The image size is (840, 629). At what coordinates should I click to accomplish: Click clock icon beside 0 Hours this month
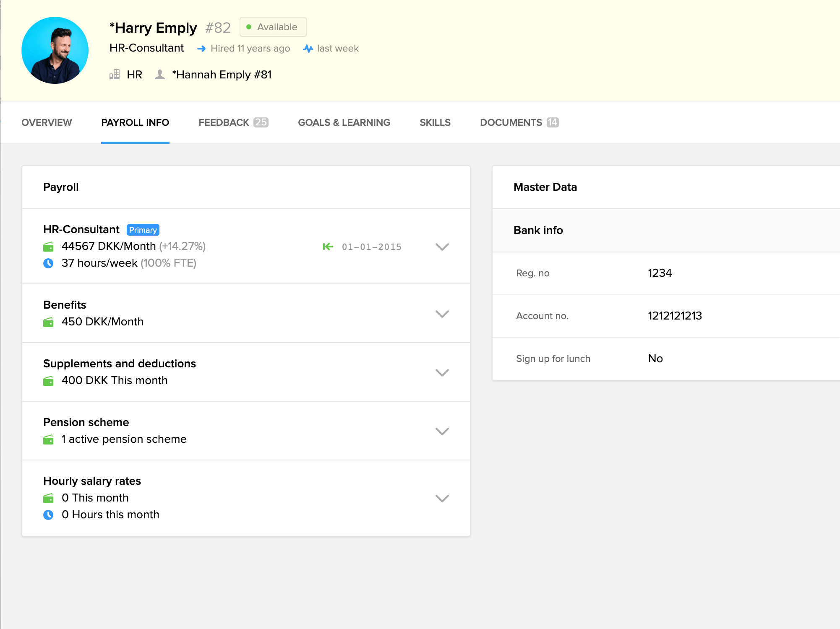[48, 515]
